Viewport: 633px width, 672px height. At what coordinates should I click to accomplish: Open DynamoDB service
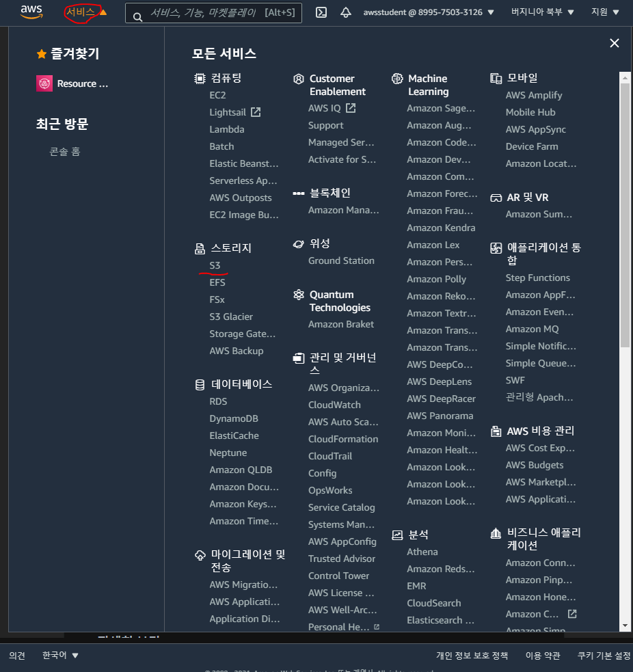coord(234,418)
